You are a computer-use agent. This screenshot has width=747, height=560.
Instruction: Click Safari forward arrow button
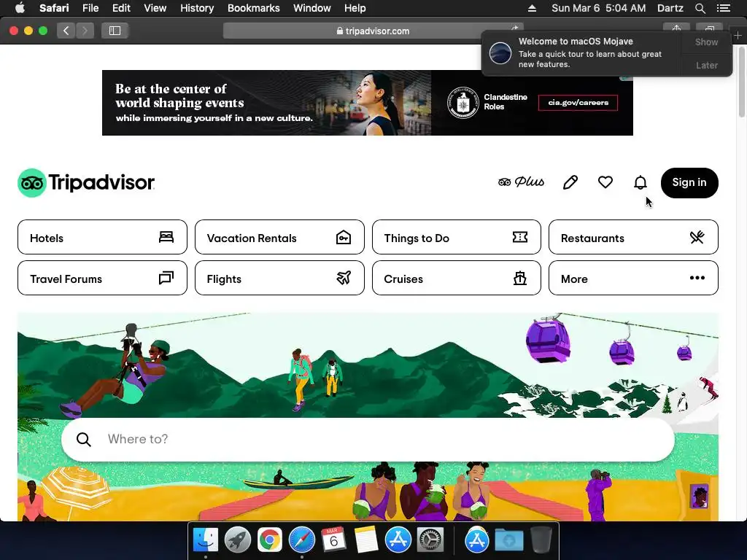(85, 31)
